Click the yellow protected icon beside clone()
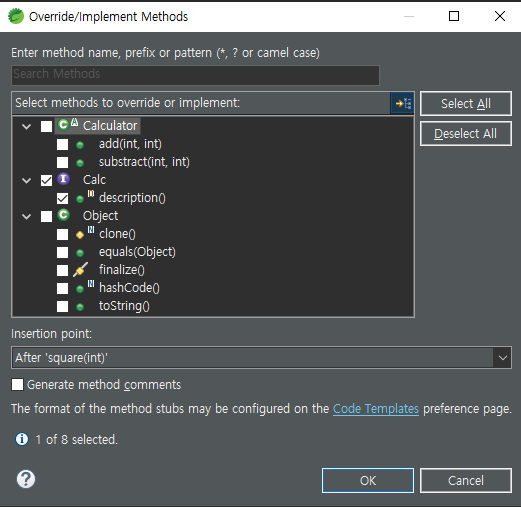This screenshot has height=507, width=521. [80, 235]
